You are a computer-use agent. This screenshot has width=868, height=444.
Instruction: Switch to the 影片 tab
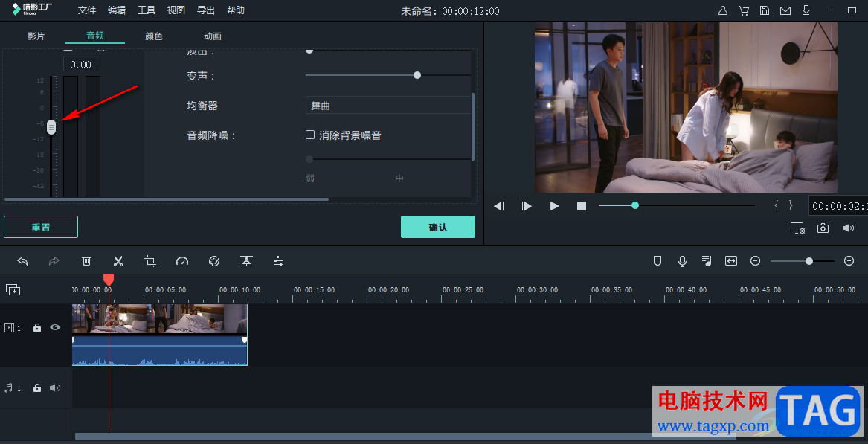(36, 36)
